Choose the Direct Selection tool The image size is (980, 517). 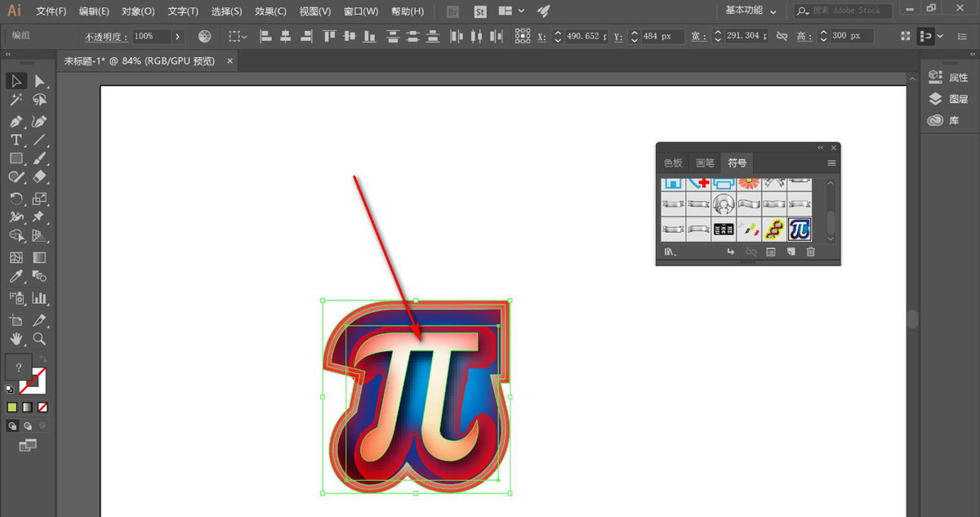39,81
